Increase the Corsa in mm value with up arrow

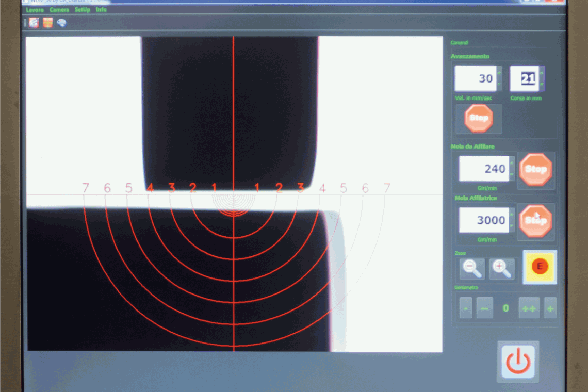(x=542, y=73)
